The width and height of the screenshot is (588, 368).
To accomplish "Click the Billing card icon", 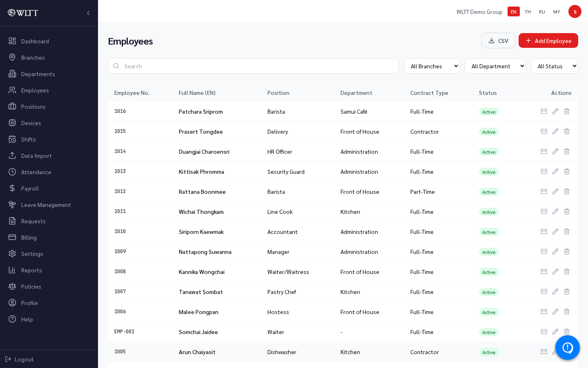I will [x=12, y=237].
